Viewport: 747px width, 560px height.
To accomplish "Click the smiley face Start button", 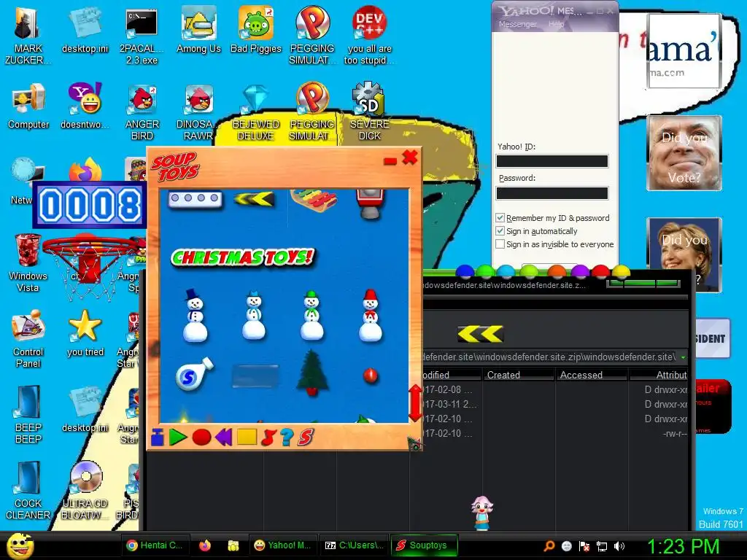I will pos(20,545).
